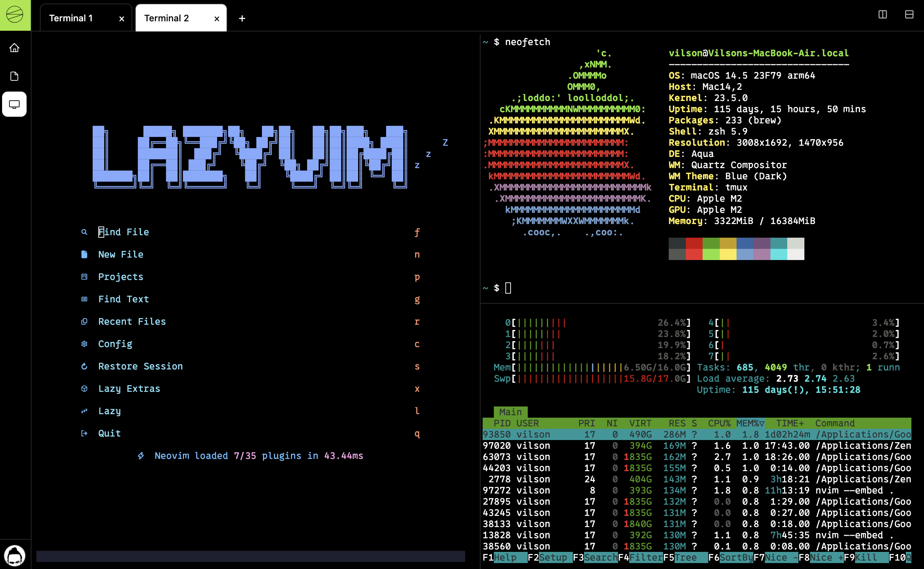Switch to the Terminal 2 tab
Image resolution: width=924 pixels, height=569 pixels.
click(x=181, y=18)
